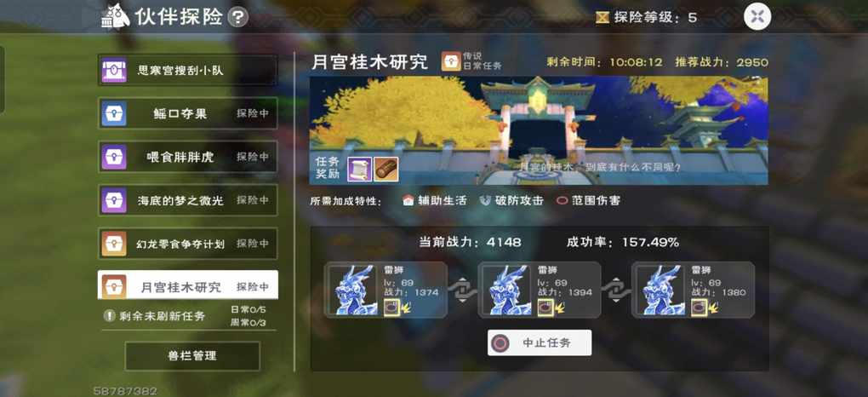Select the second 雷狮 portrait with 战力 1394

[x=508, y=291]
